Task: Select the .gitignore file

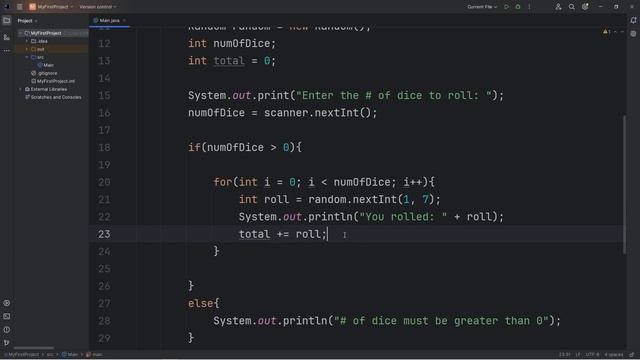Action: point(44,73)
